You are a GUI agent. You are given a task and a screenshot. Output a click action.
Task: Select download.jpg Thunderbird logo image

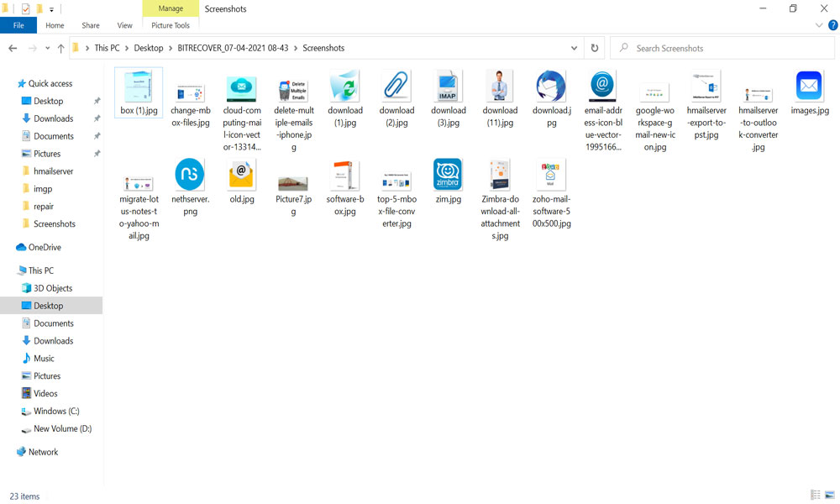[551, 87]
